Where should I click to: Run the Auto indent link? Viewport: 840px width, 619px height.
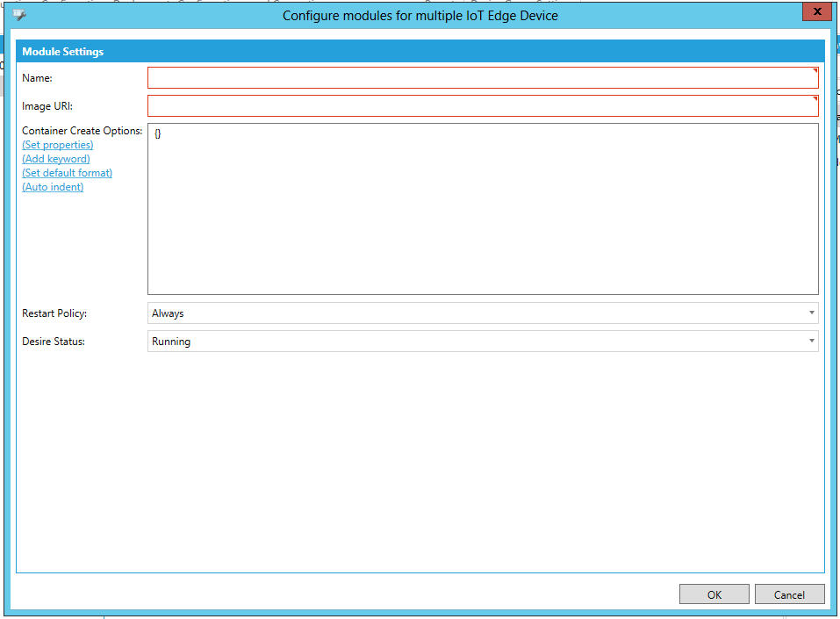[53, 187]
